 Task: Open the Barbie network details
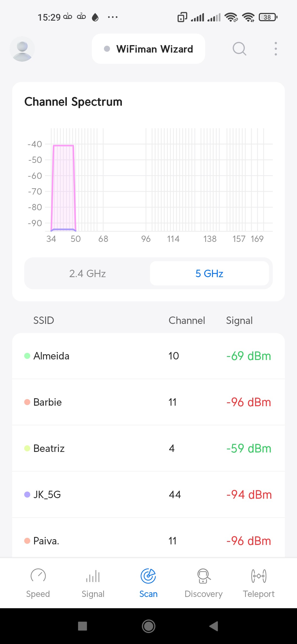(x=148, y=402)
